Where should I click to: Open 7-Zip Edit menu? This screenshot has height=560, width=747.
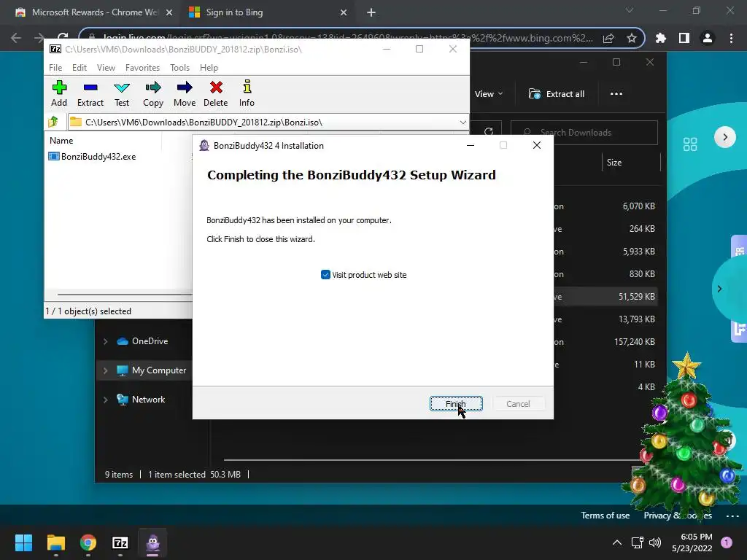(x=79, y=68)
